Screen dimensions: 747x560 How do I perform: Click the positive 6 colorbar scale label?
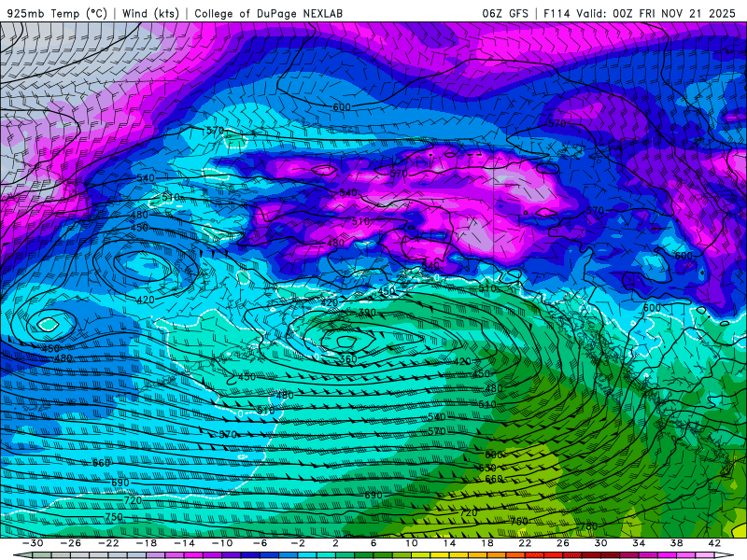pos(373,543)
